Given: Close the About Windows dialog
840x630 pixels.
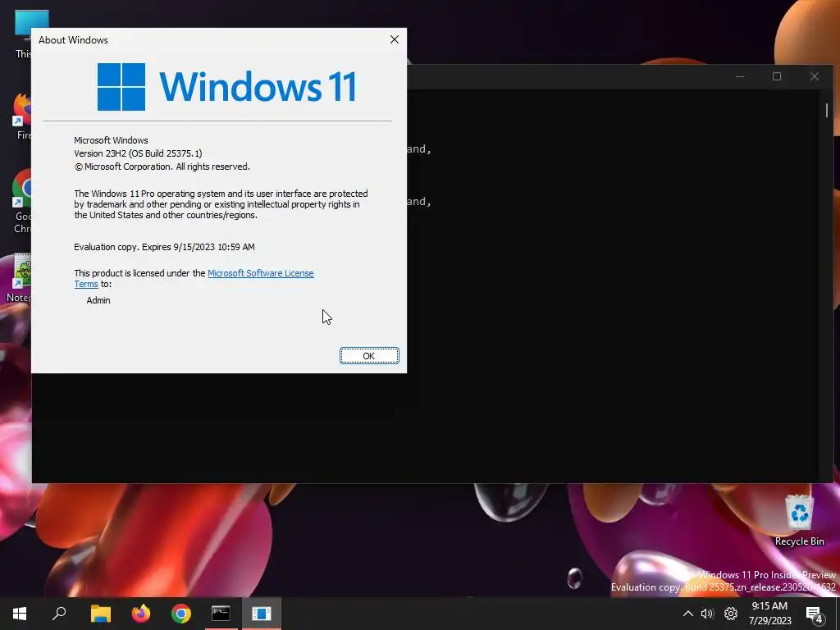Looking at the screenshot, I should tap(395, 39).
